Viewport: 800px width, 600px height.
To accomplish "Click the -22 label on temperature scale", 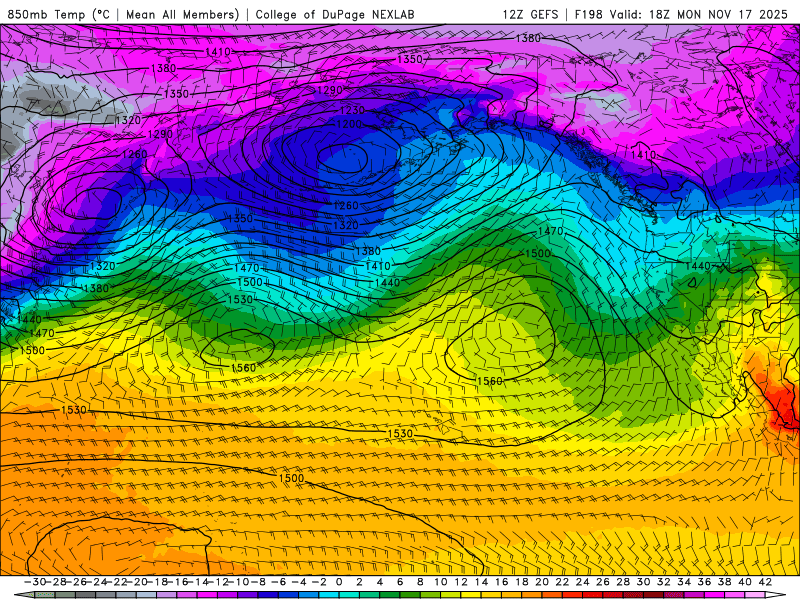I will (117, 582).
